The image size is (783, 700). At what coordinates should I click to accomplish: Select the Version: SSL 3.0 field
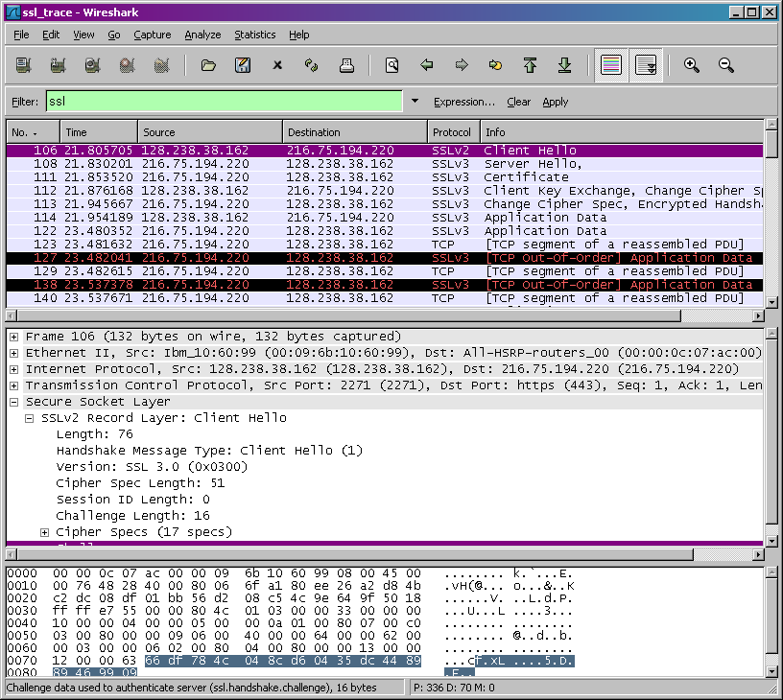(152, 467)
